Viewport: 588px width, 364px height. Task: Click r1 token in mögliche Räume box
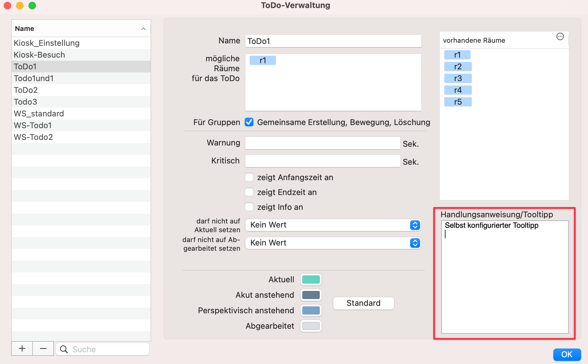[x=263, y=60]
